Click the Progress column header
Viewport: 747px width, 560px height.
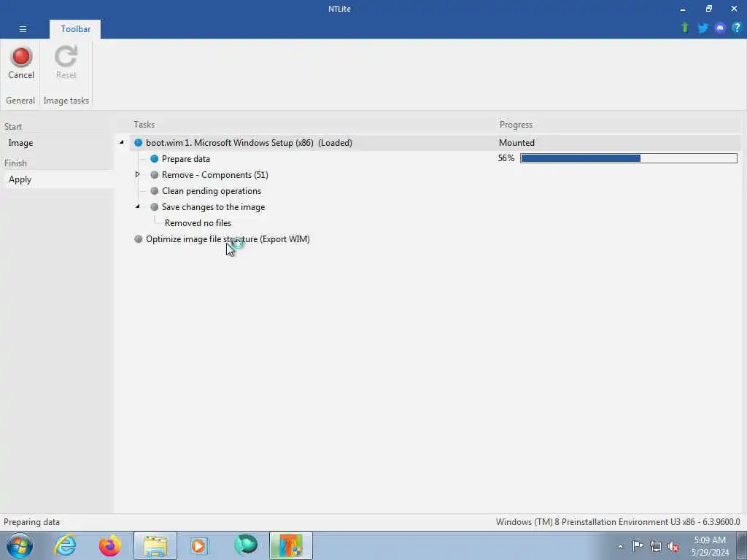tap(516, 124)
